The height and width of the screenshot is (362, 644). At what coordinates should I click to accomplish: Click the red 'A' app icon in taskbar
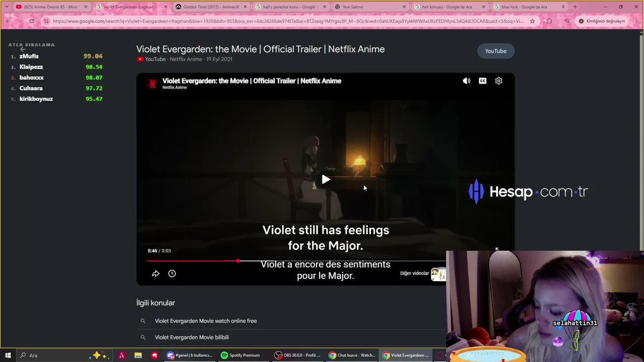[121, 355]
